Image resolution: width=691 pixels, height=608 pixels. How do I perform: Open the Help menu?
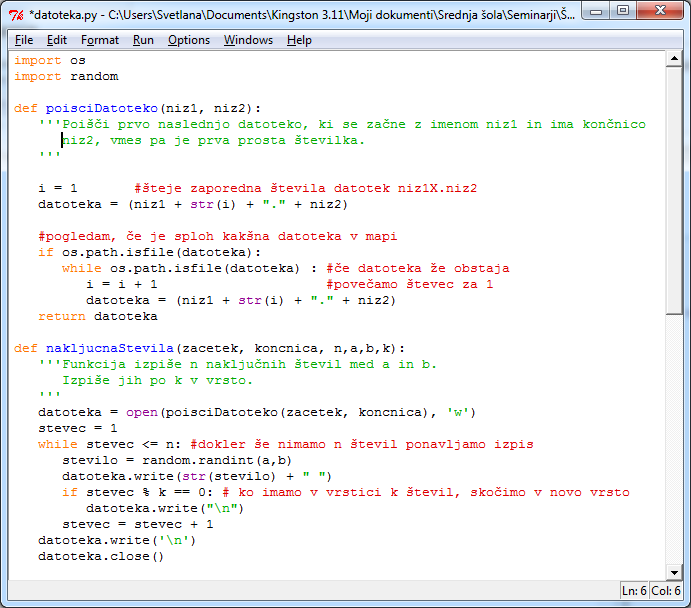coord(299,40)
